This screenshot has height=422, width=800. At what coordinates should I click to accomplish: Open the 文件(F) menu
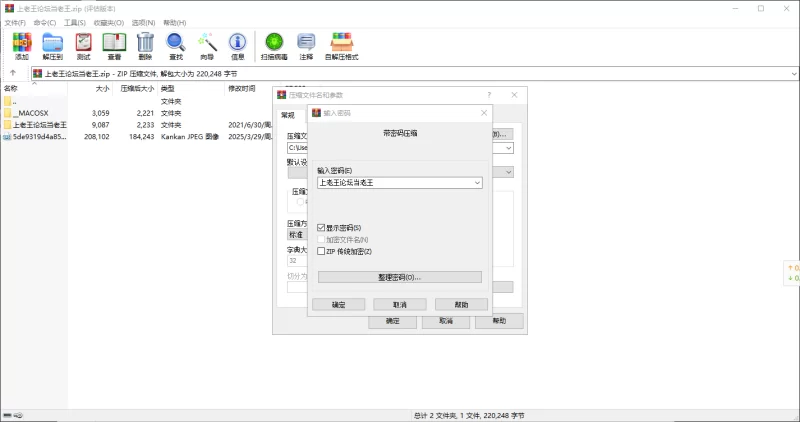pos(14,22)
